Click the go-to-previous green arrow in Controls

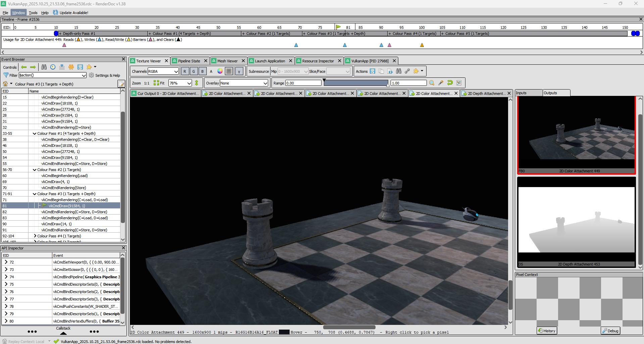point(24,67)
